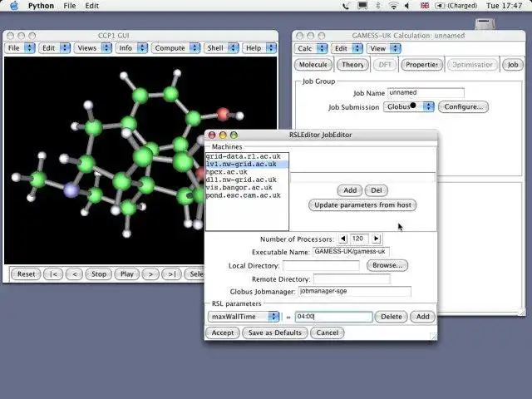Step back one frame with < button
Viewport: 532px width, 399px height.
[x=74, y=273]
